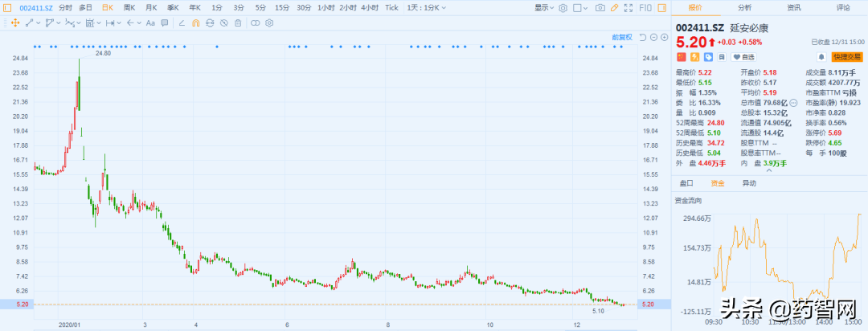Toggle the linked-rings drawing icon
Screen dimensions: 868x331
(256, 22)
